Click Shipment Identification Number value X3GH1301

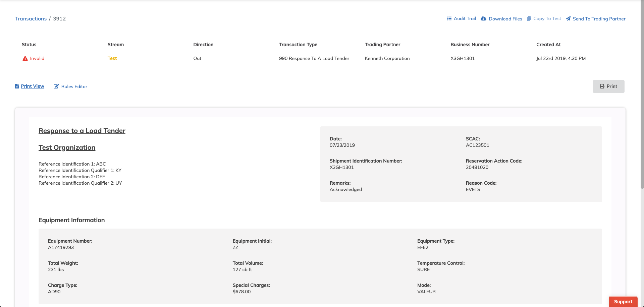(x=341, y=167)
